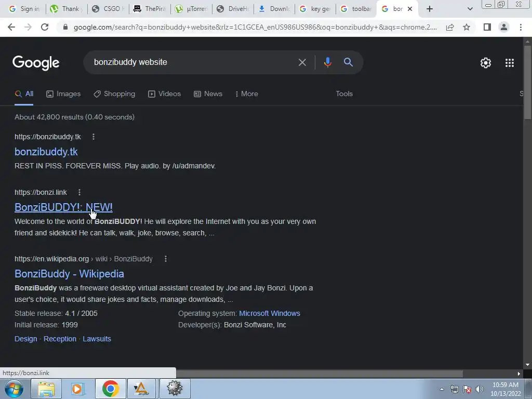The height and width of the screenshot is (399, 532).
Task: Open the Lawsuits section link
Action: click(97, 339)
